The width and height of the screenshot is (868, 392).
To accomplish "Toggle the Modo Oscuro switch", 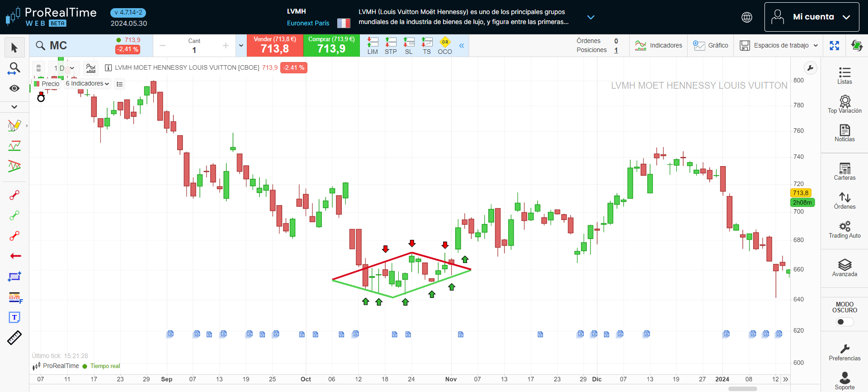I will click(x=844, y=322).
